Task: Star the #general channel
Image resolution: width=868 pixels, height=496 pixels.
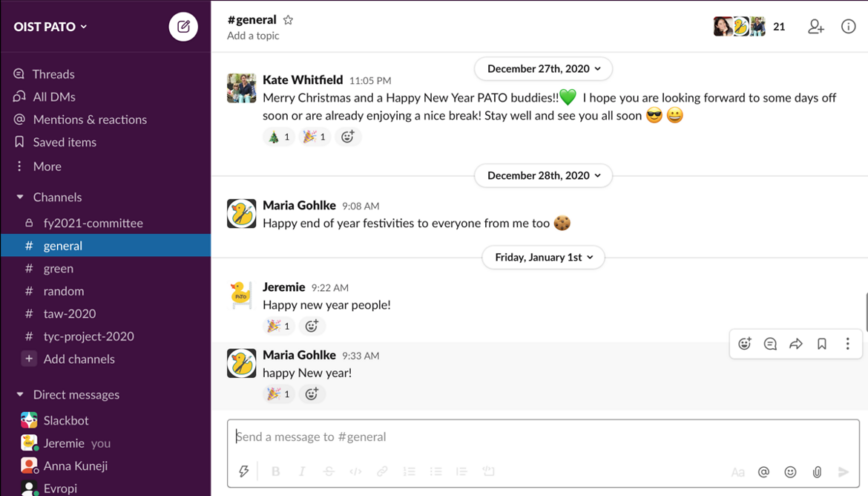Action: point(289,20)
